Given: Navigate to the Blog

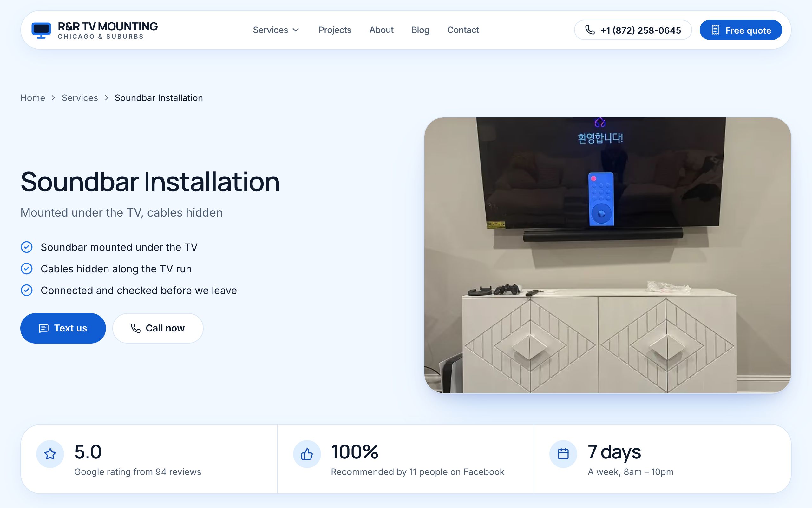Looking at the screenshot, I should click(x=420, y=30).
